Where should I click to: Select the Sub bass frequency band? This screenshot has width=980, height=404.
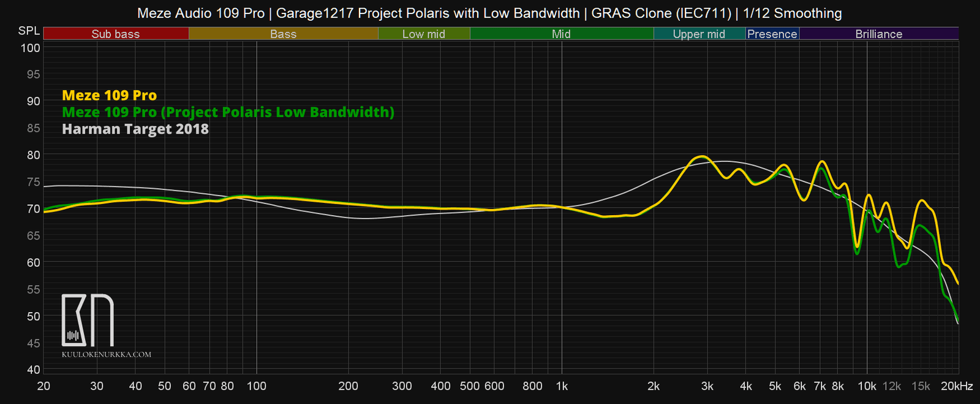[x=116, y=34]
